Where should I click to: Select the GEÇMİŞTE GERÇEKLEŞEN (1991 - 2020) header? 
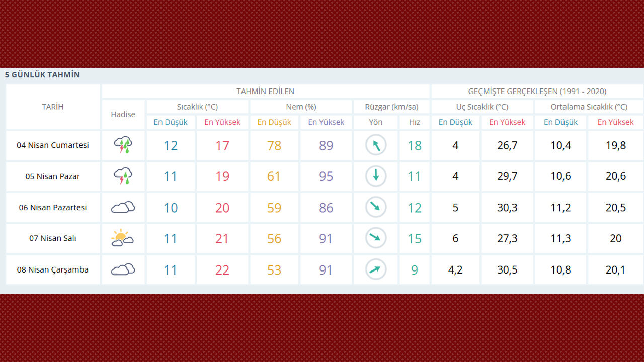point(537,91)
